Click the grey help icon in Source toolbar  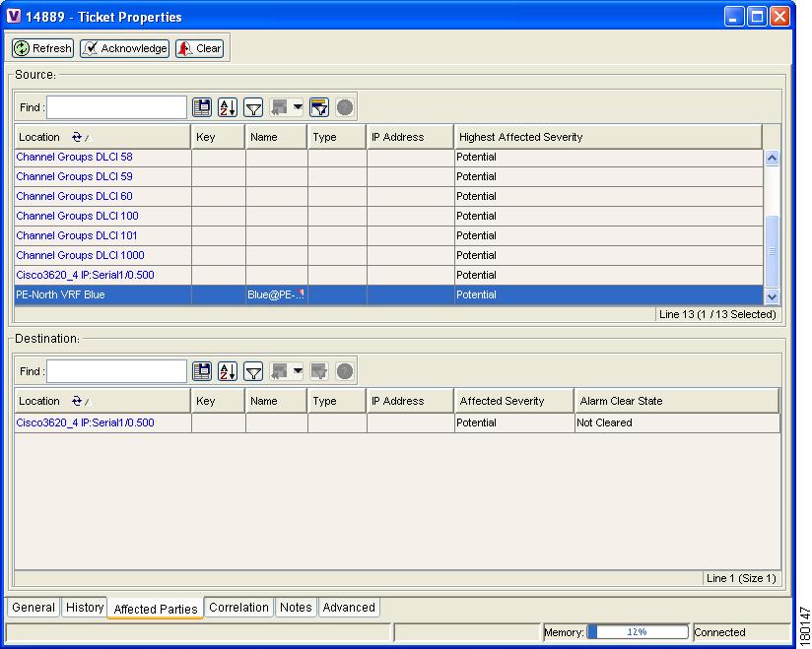(345, 107)
